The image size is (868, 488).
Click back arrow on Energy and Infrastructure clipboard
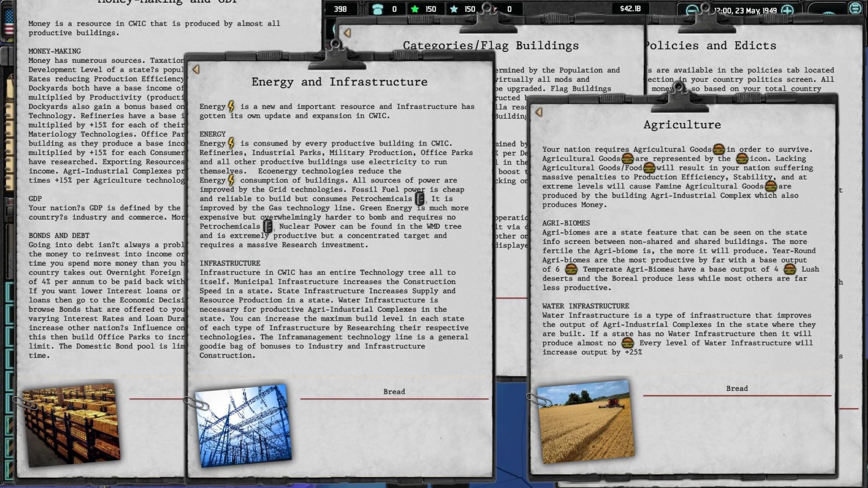point(196,70)
